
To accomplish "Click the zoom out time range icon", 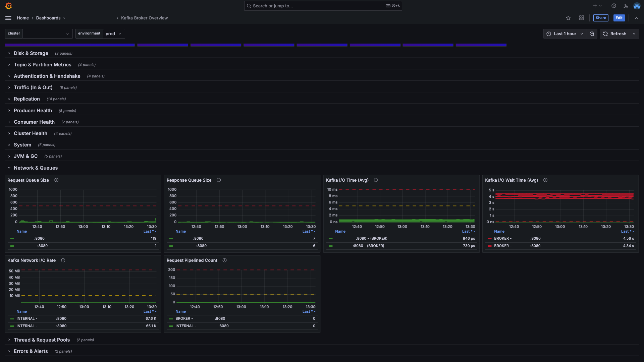I will pos(592,34).
